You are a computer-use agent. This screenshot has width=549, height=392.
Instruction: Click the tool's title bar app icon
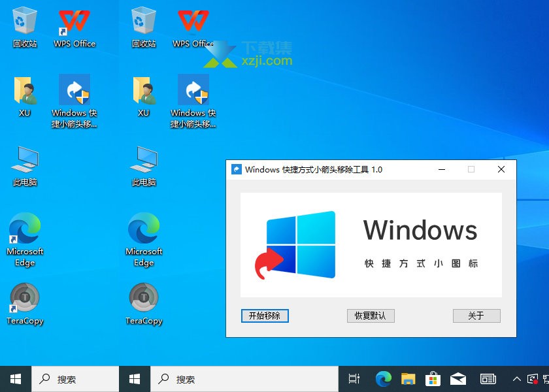click(237, 169)
